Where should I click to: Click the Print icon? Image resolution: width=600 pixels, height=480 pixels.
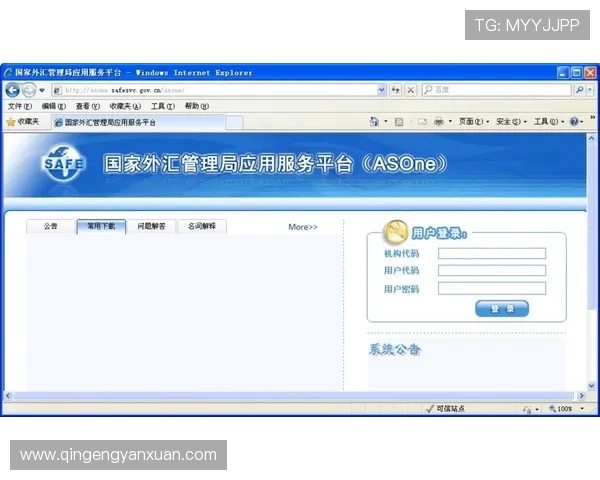(439, 122)
